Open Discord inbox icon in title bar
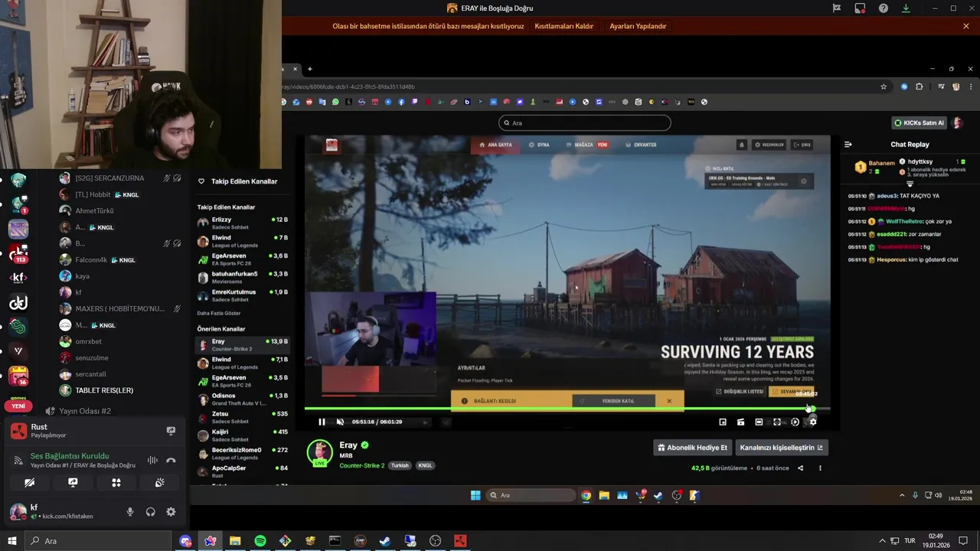Viewport: 980px width, 551px height. pos(860,8)
